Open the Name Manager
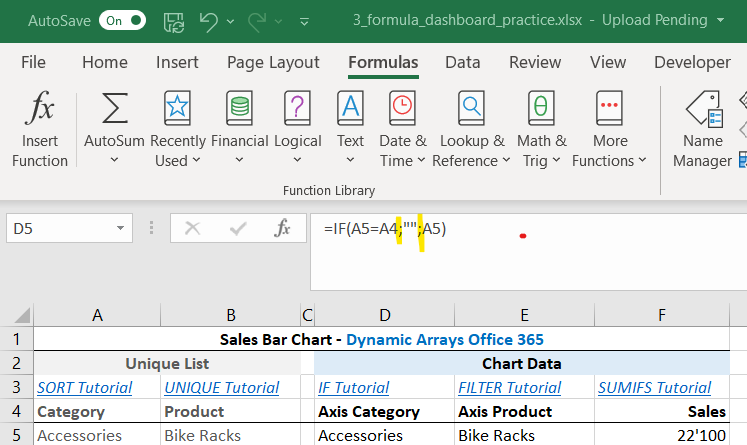 click(703, 129)
